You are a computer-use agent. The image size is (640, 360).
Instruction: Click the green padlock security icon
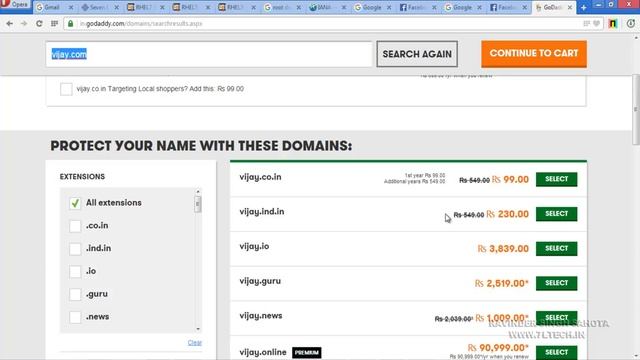71,24
